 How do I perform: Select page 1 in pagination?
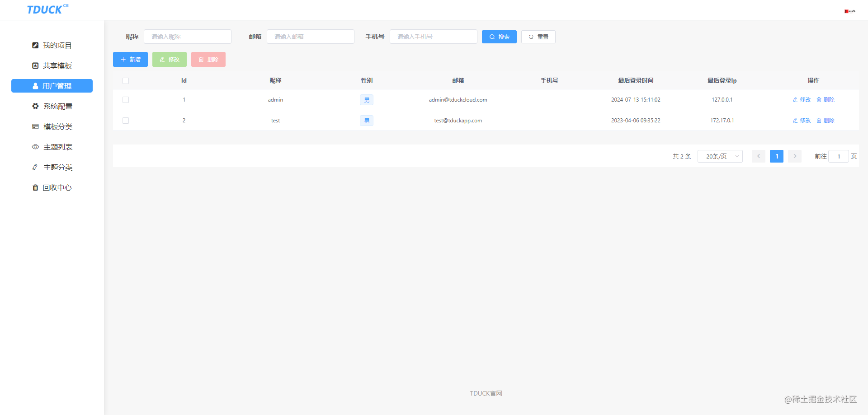pos(777,156)
